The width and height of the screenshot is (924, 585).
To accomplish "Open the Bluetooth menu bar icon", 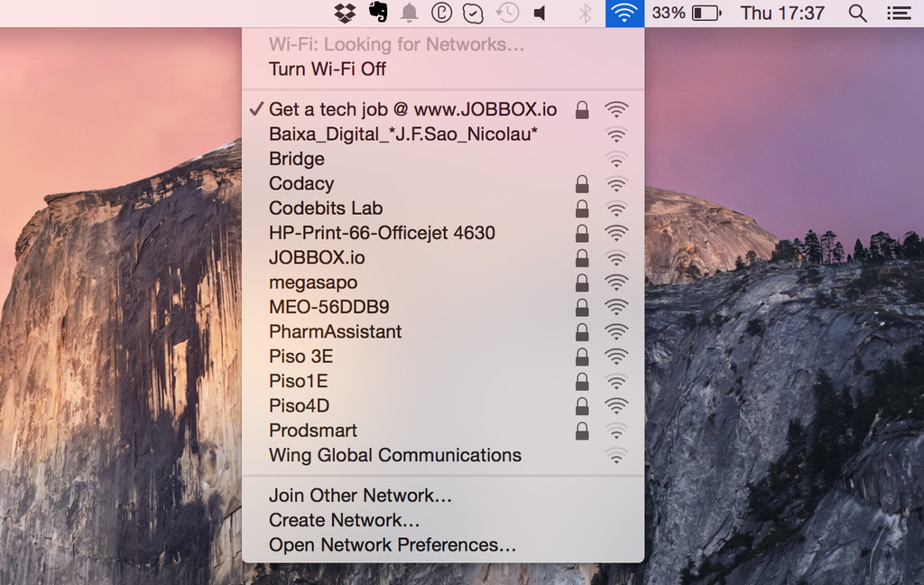I will (x=585, y=13).
